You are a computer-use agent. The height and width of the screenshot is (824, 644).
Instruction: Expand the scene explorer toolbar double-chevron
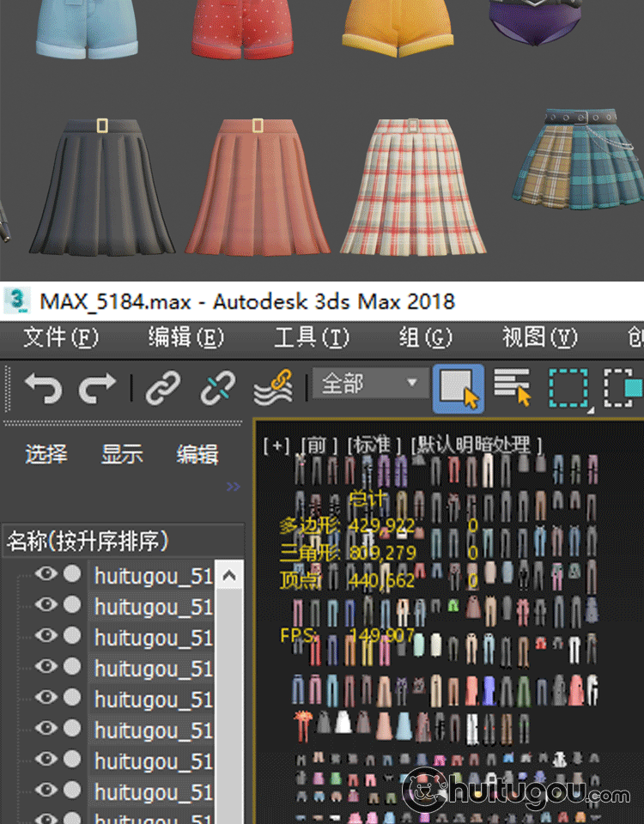pyautogui.click(x=233, y=487)
